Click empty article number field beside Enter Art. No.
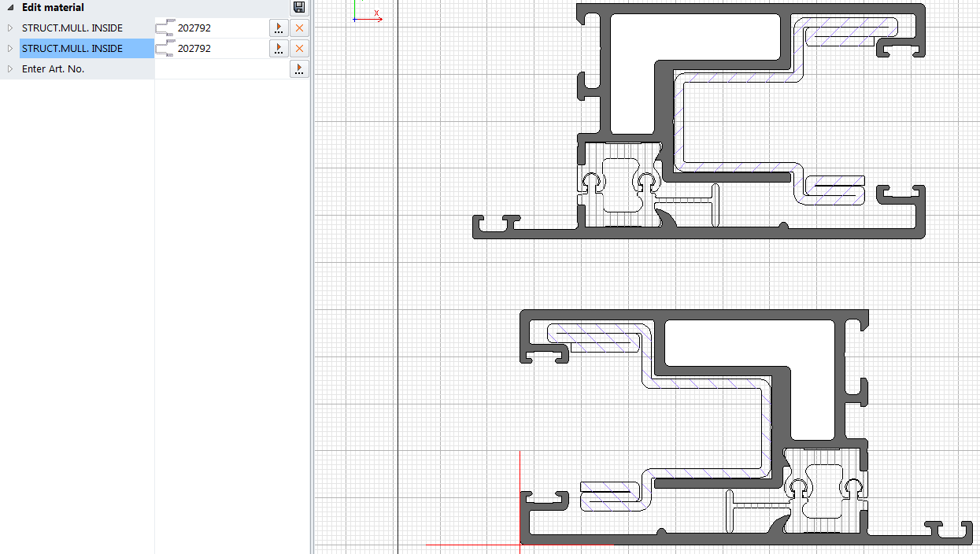 coord(220,69)
